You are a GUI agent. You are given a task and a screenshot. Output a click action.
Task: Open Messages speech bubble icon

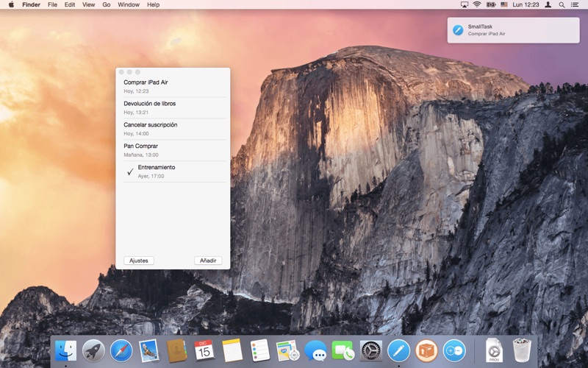tap(315, 351)
